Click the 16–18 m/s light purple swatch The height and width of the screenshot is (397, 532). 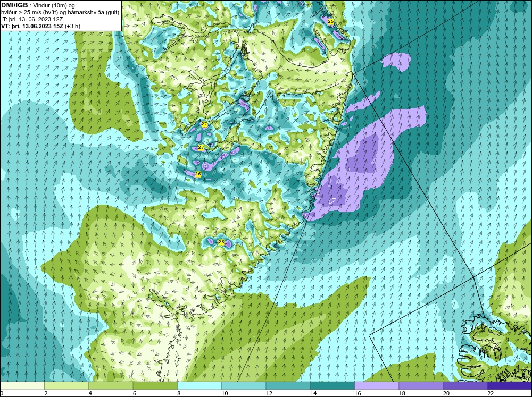pos(377,385)
